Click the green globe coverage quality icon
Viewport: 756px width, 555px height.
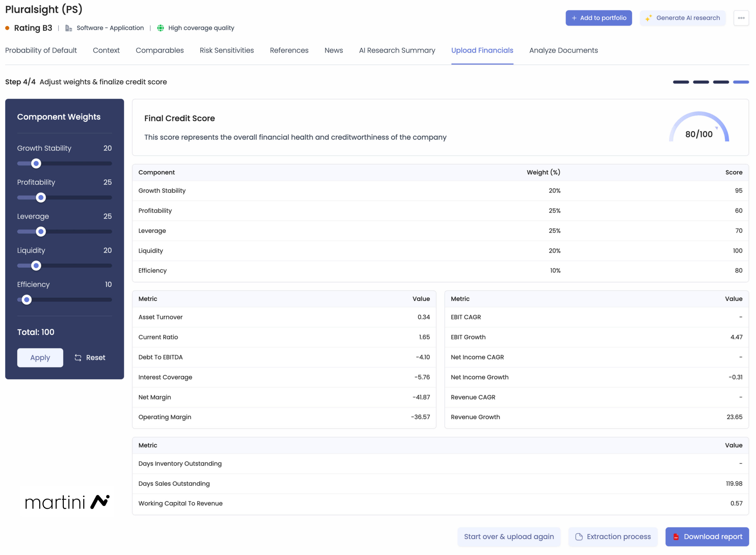coord(160,28)
